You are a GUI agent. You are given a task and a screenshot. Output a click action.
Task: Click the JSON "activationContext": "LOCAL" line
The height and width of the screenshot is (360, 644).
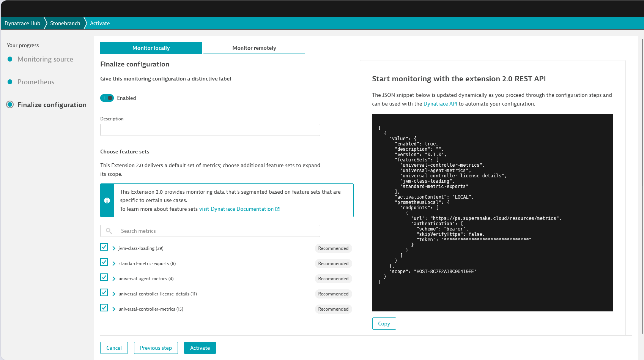434,197
